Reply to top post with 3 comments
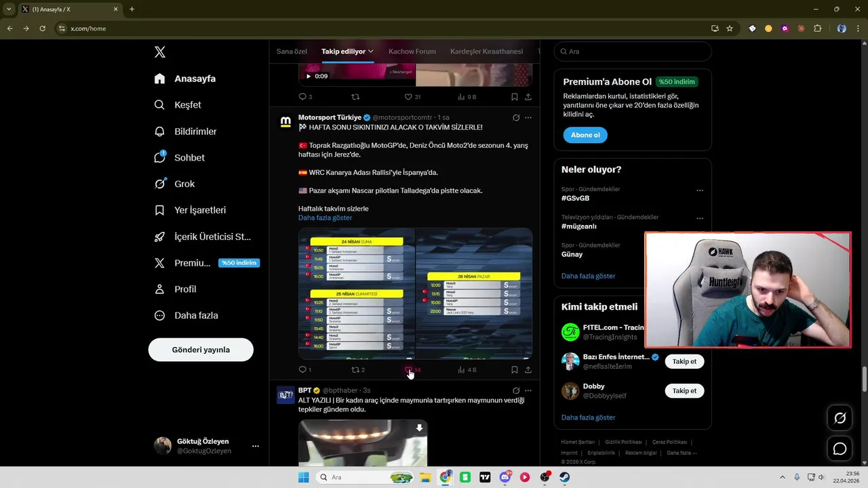Viewport: 868px width, 488px height. coord(305,97)
